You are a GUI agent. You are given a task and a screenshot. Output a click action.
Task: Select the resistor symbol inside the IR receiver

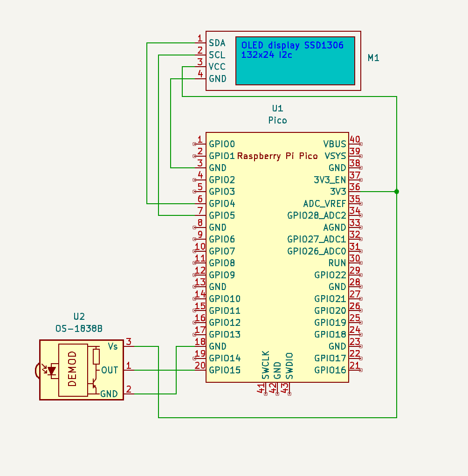(x=96, y=356)
